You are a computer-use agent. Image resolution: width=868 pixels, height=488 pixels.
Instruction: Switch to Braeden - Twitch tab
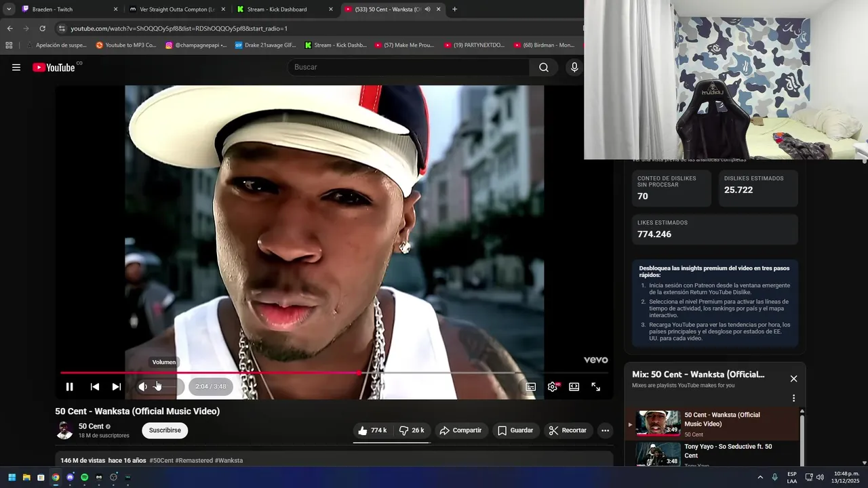coord(69,9)
